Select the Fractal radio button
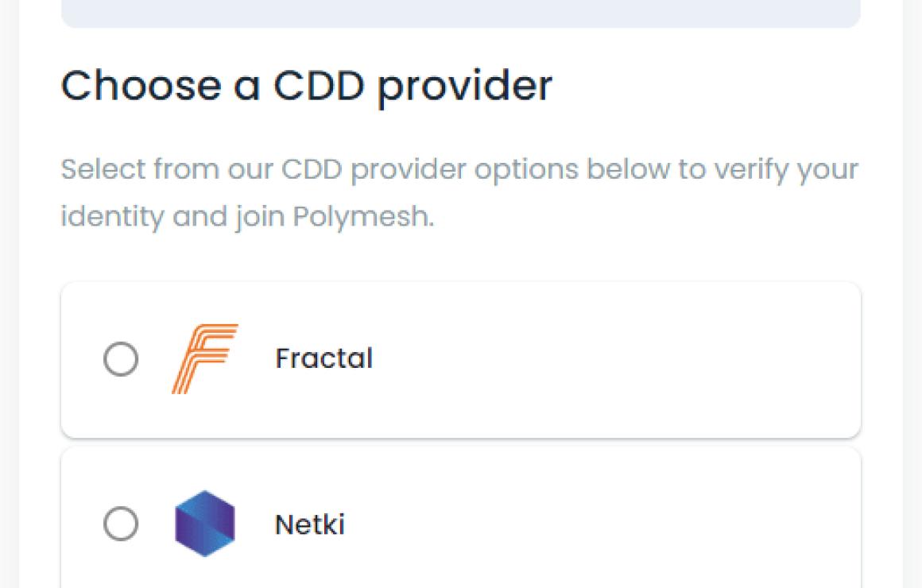The image size is (922, 588). click(x=121, y=358)
